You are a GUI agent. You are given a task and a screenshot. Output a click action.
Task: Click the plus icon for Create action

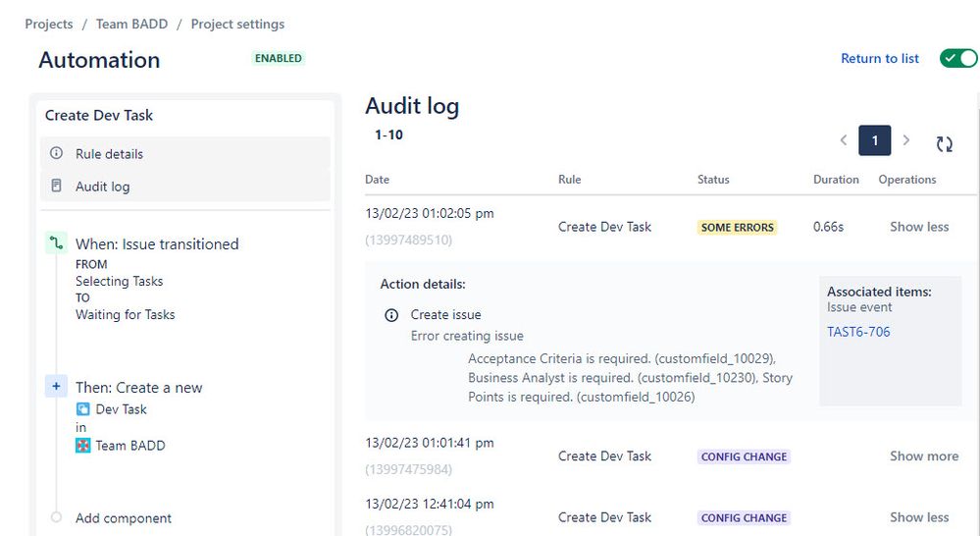tap(56, 387)
